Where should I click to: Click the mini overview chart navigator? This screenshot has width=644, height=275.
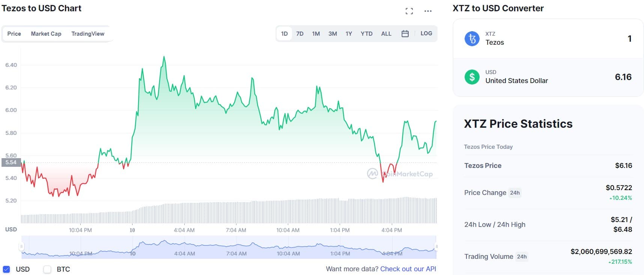[229, 247]
